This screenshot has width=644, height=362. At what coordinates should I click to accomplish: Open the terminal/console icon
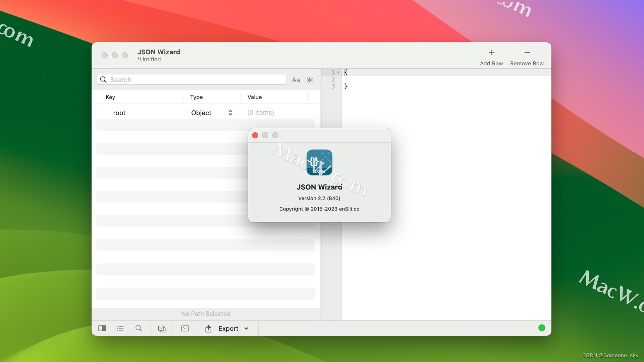(x=185, y=328)
